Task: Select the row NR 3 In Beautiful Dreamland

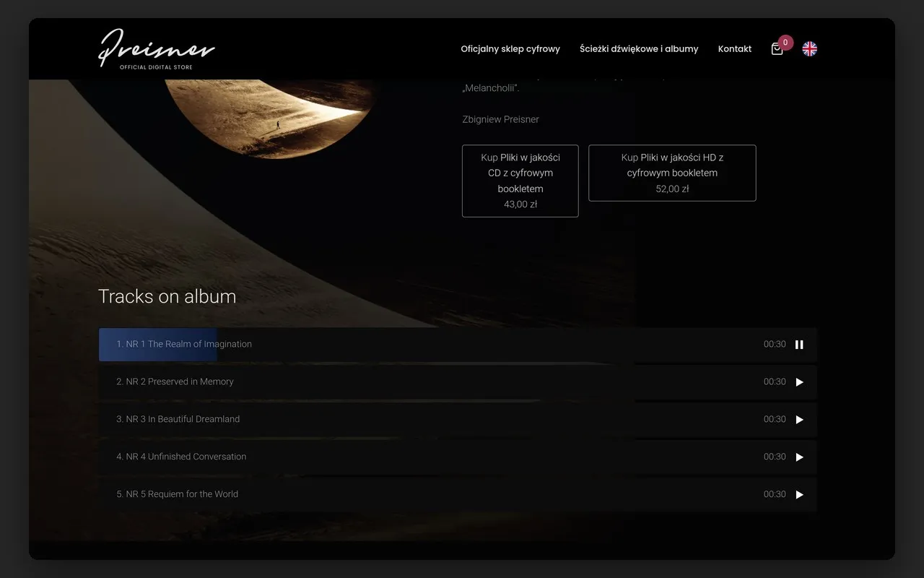Action: tap(458, 420)
